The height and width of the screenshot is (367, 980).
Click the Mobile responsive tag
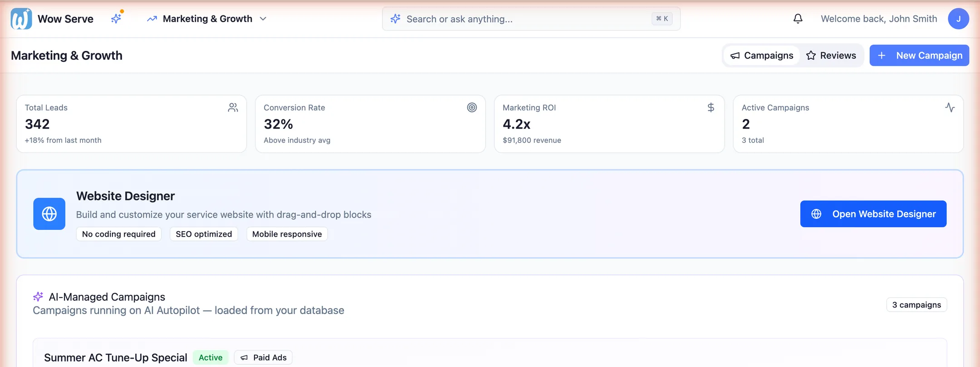click(x=287, y=234)
